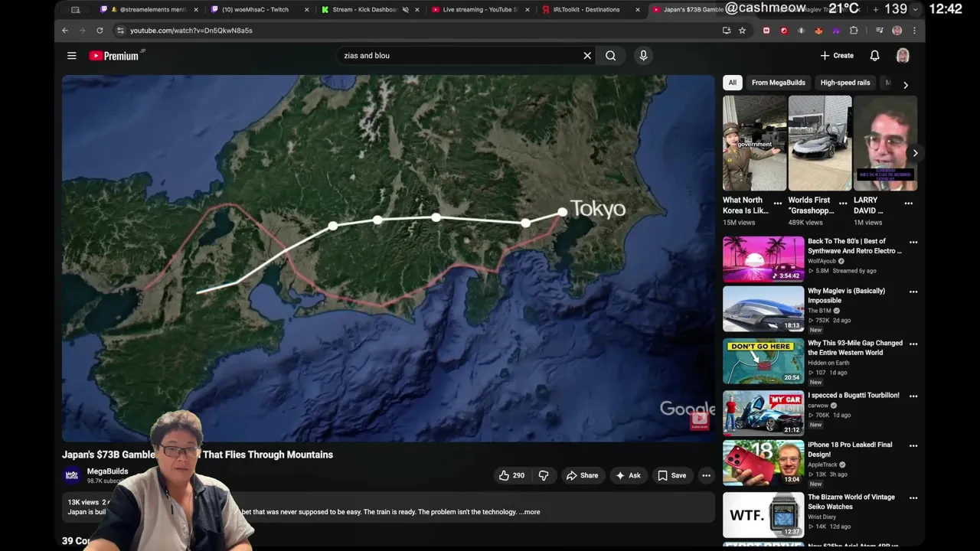Open Bizarre World of Vintage Seiko Watches
This screenshot has height=551, width=980.
851,501
